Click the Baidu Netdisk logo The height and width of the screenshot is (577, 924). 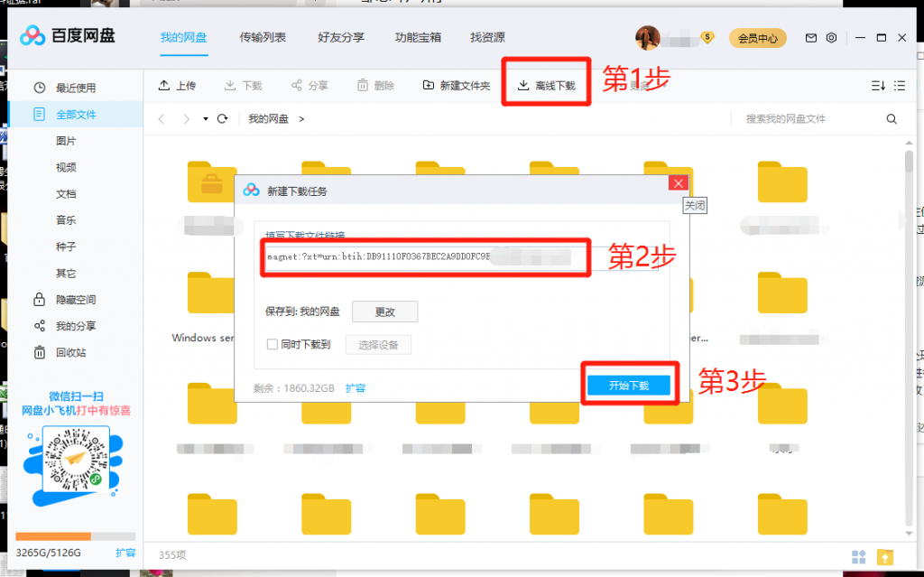click(67, 36)
